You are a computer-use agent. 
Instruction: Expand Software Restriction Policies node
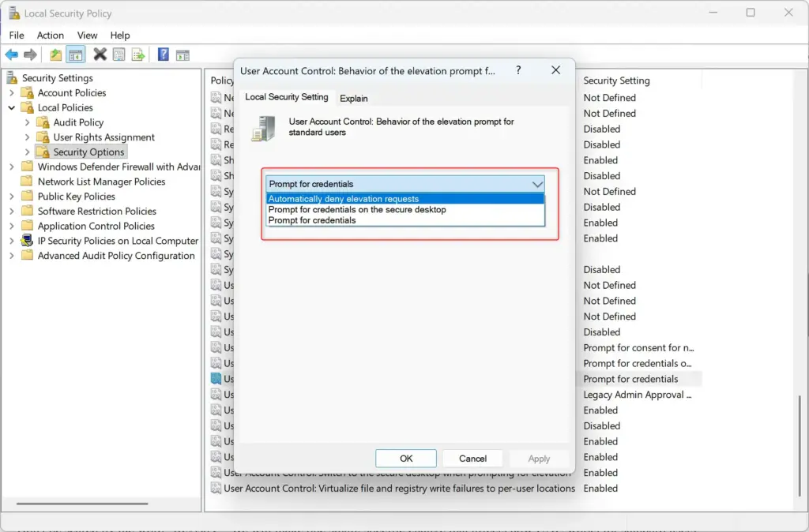coord(12,212)
